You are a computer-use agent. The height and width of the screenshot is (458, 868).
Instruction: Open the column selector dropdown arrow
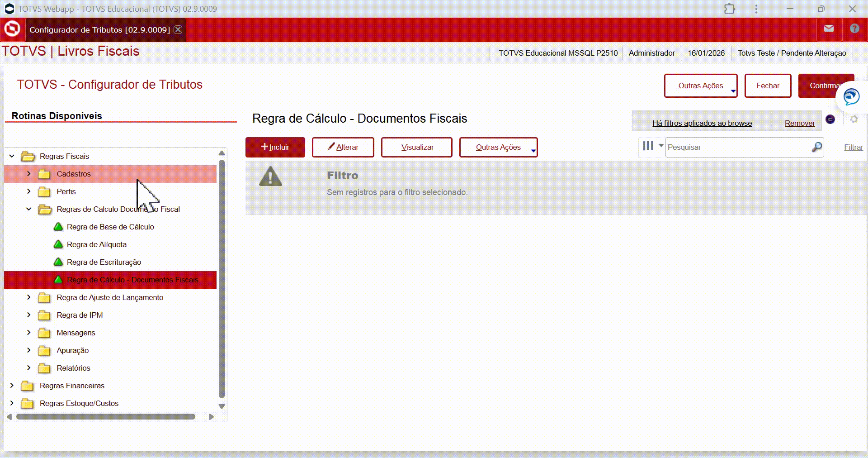click(x=661, y=146)
